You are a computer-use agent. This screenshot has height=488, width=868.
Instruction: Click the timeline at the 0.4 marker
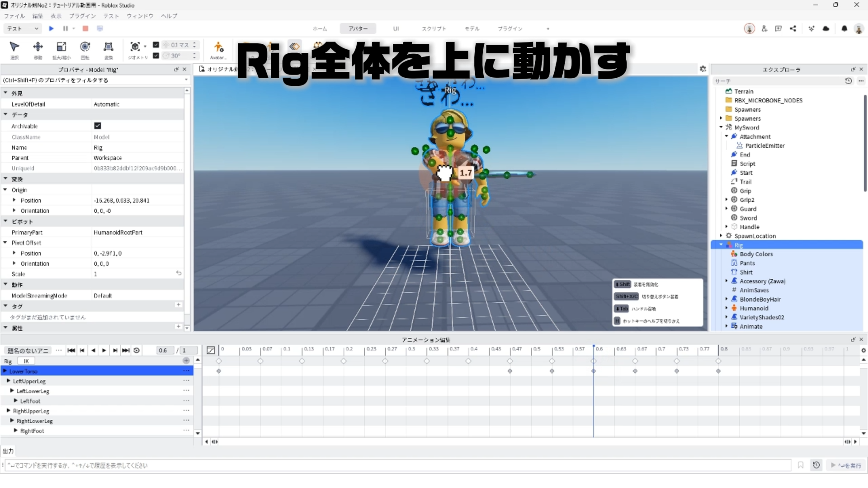469,350
